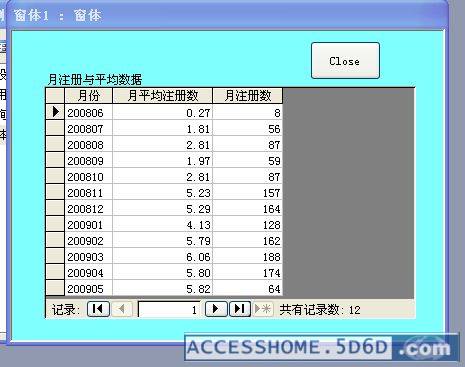Select row selector for 200806 record

pyautogui.click(x=55, y=112)
